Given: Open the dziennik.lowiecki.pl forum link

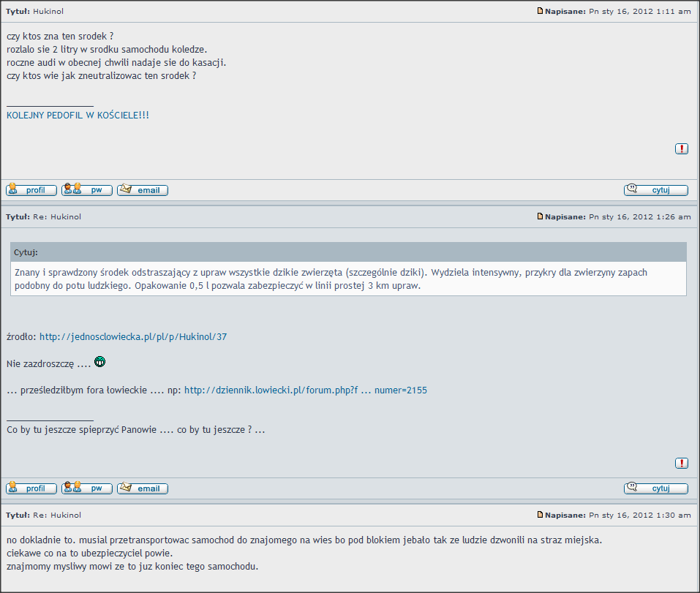Looking at the screenshot, I should [306, 390].
